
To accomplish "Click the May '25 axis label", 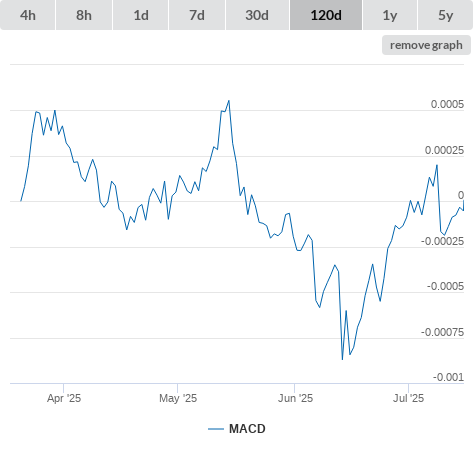I will coord(178,398).
